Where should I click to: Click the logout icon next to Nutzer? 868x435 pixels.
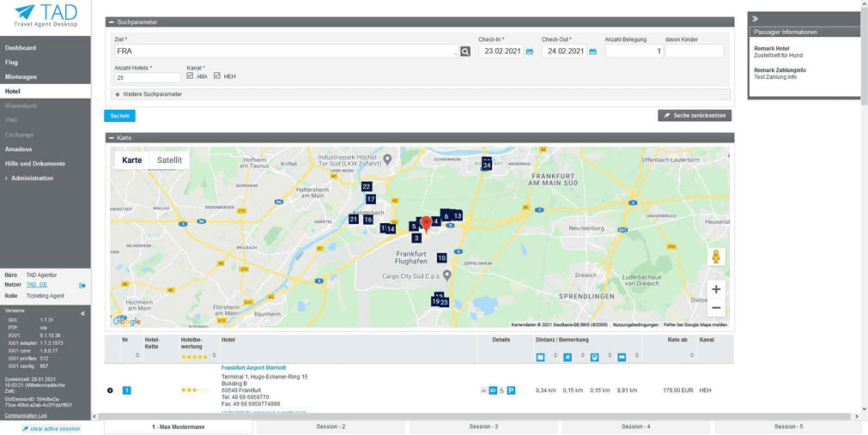coord(82,286)
